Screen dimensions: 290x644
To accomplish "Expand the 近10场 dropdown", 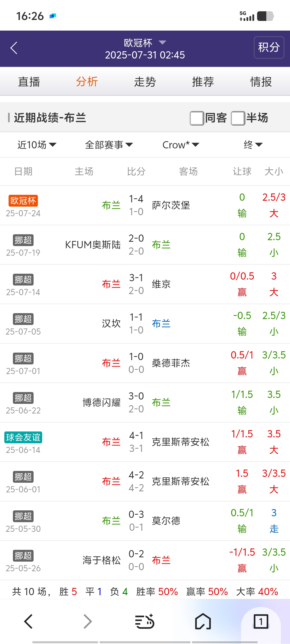I will 37,145.
